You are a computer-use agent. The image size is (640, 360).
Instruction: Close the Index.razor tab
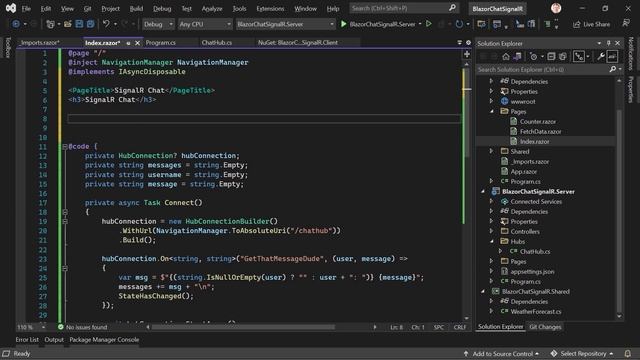click(138, 42)
